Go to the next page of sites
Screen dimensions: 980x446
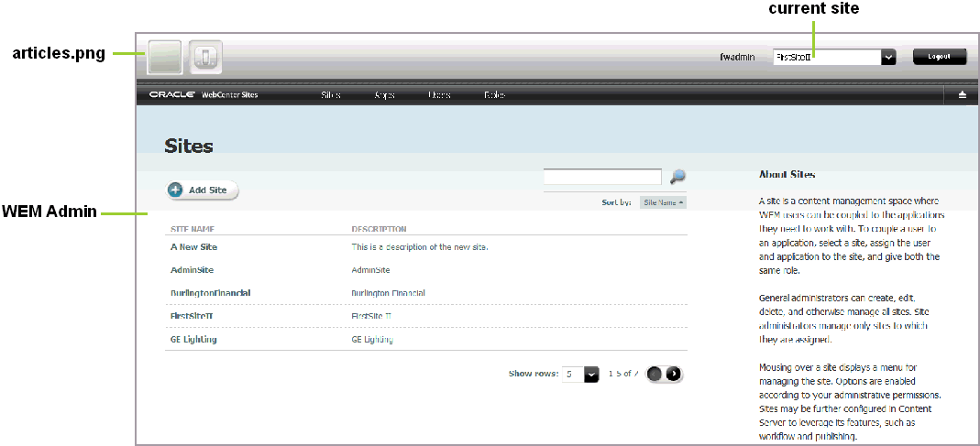pos(673,374)
